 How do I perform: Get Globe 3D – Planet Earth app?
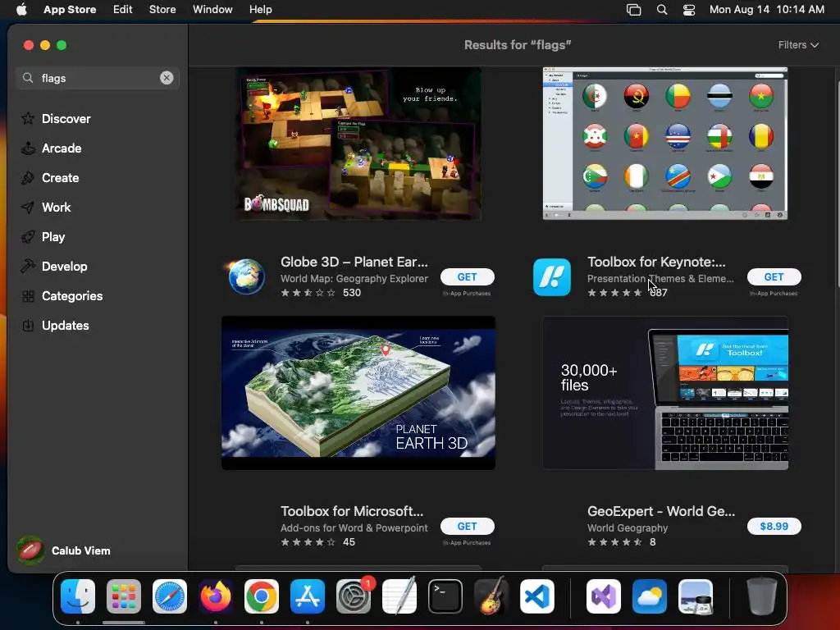(467, 277)
